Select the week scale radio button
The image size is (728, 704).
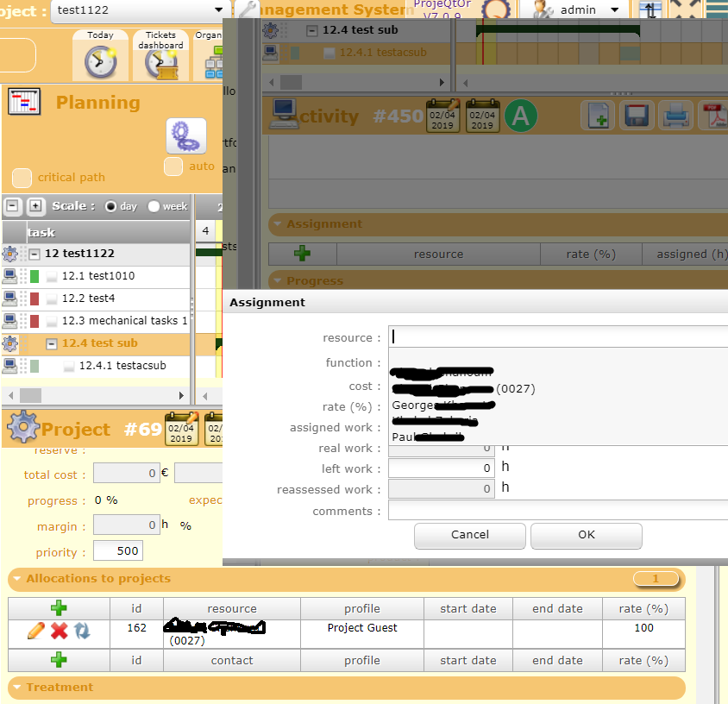[x=154, y=206]
